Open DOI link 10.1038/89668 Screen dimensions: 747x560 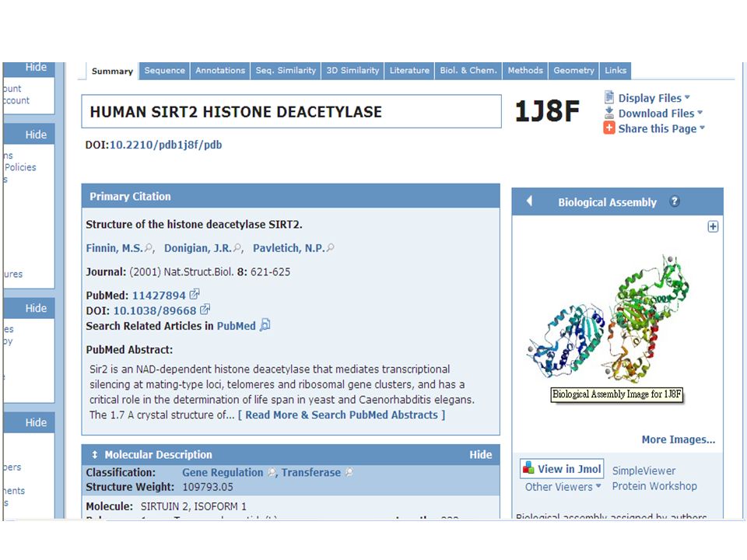pyautogui.click(x=155, y=310)
